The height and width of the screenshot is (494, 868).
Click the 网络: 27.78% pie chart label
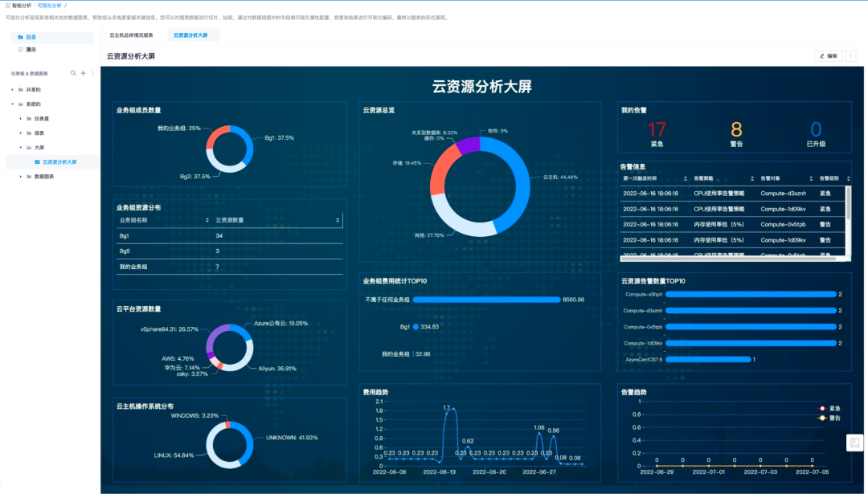[429, 235]
